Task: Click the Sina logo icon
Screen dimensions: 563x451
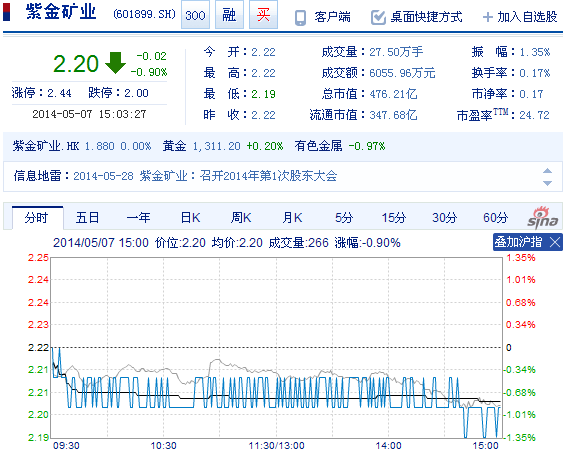Action: tap(543, 218)
